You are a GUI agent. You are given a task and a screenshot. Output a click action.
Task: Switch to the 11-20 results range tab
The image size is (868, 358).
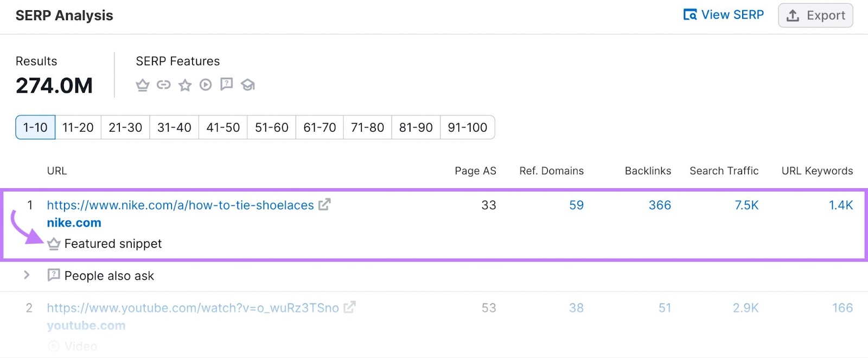pos(78,127)
